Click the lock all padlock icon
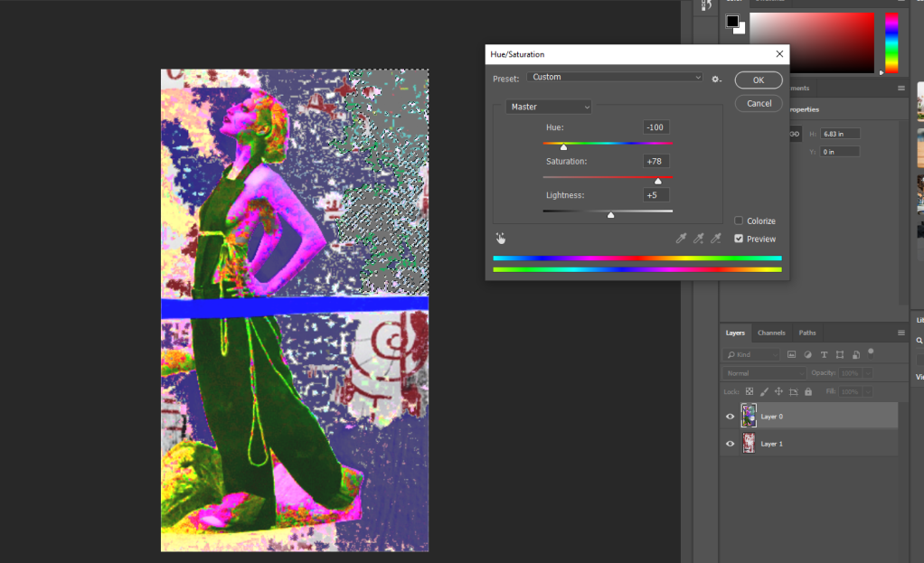 (x=808, y=391)
